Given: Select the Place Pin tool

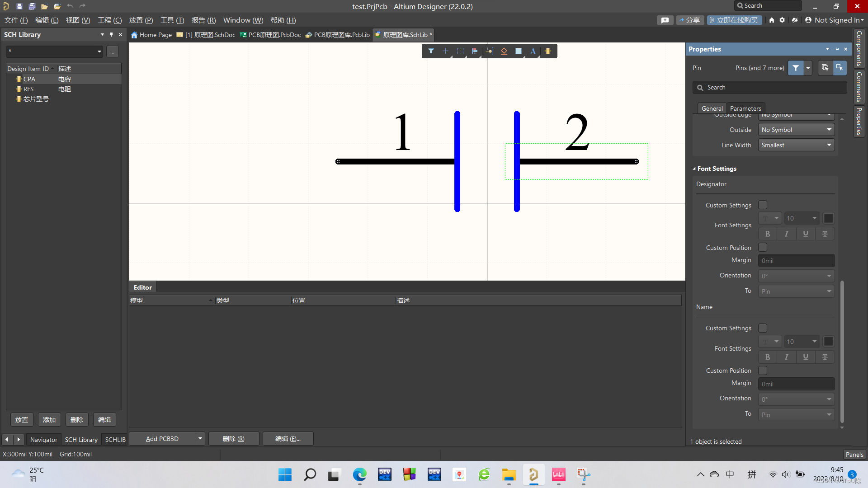Looking at the screenshot, I should click(490, 51).
